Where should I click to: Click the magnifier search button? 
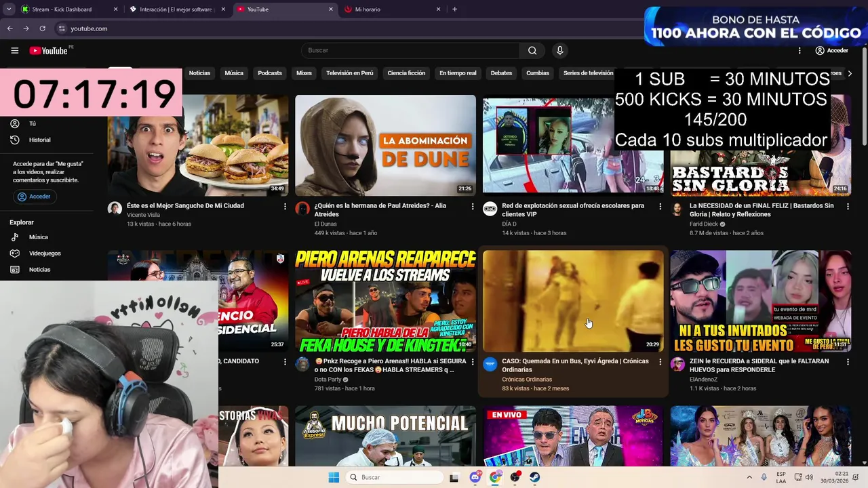tap(532, 50)
